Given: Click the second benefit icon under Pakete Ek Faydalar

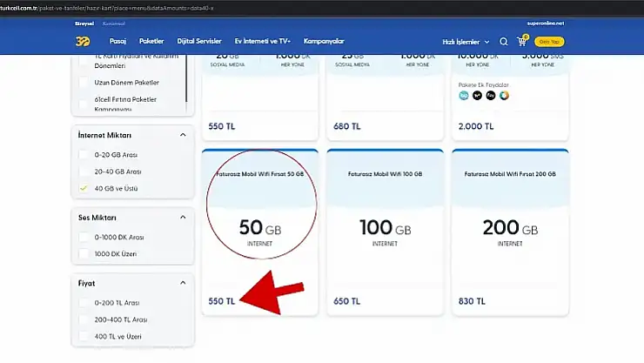Looking at the screenshot, I should (477, 96).
